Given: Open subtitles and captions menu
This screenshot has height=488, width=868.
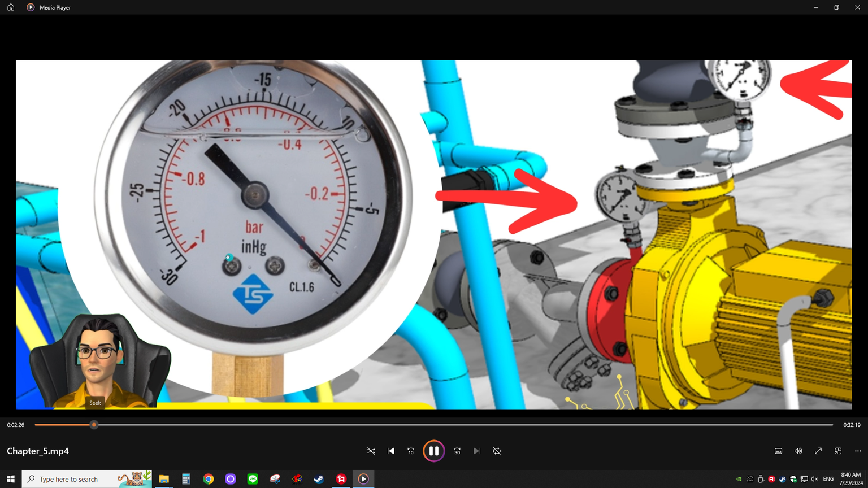Looking at the screenshot, I should [x=778, y=451].
